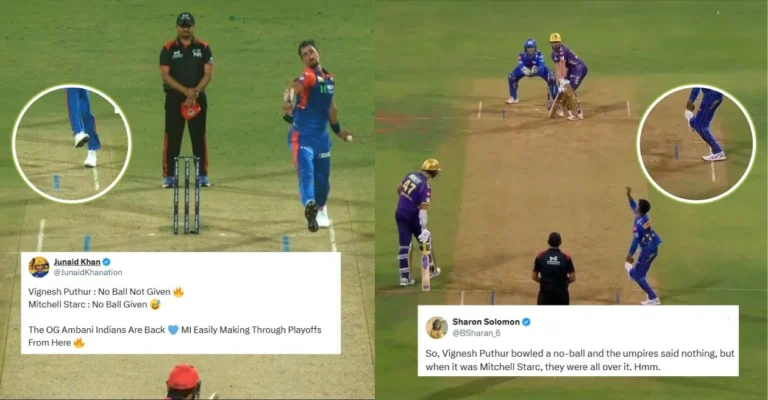768x400 pixels.
Task: Click the stumps beside the umpire
Action: [187, 195]
